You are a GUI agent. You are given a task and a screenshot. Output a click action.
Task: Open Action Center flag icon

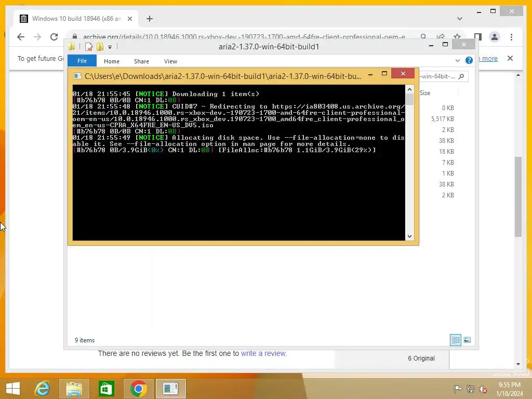(x=458, y=389)
